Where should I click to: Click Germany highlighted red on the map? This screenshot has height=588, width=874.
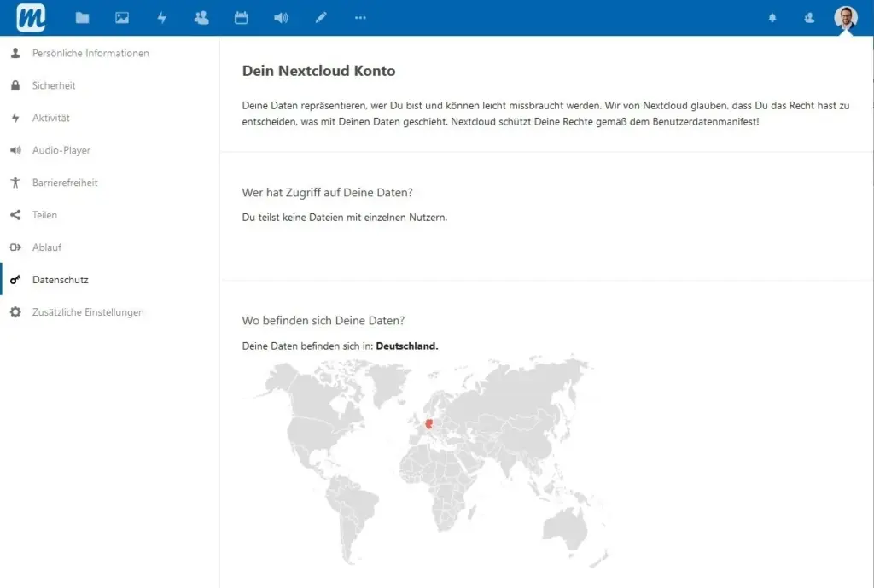coord(428,424)
